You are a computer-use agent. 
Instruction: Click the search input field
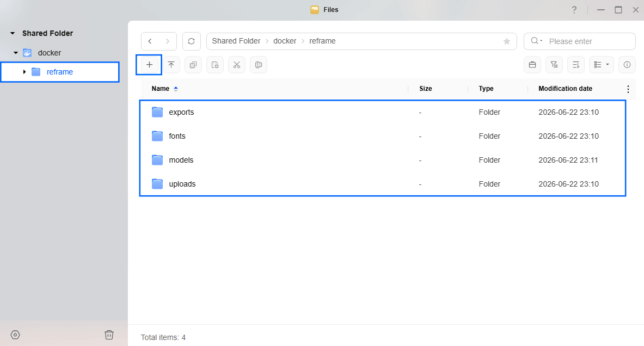coord(580,41)
